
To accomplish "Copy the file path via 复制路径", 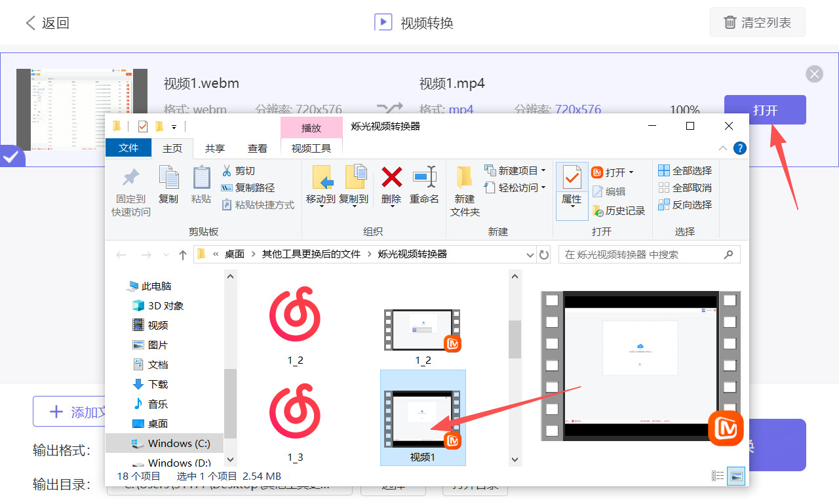I will [x=248, y=187].
